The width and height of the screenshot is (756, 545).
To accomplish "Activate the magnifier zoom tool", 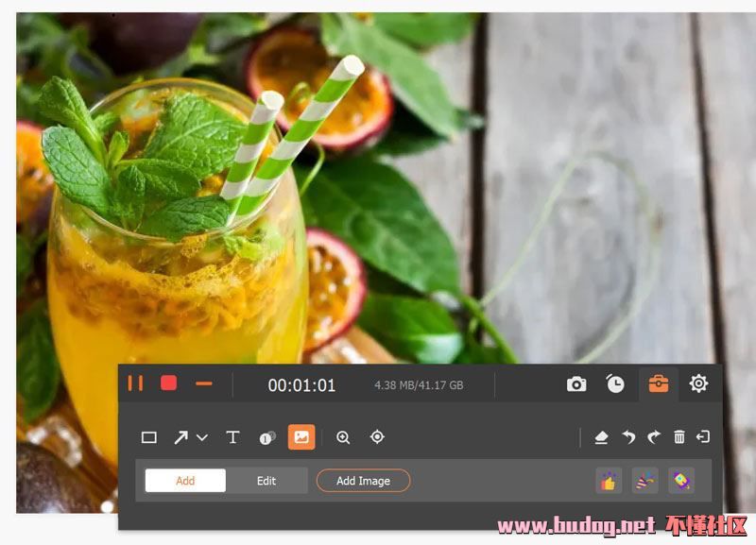I will 343,437.
